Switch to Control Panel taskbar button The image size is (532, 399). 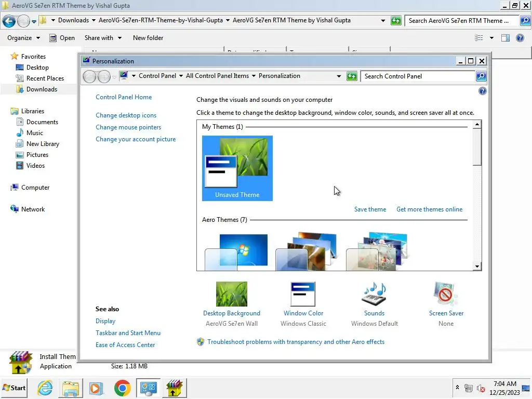(x=148, y=388)
